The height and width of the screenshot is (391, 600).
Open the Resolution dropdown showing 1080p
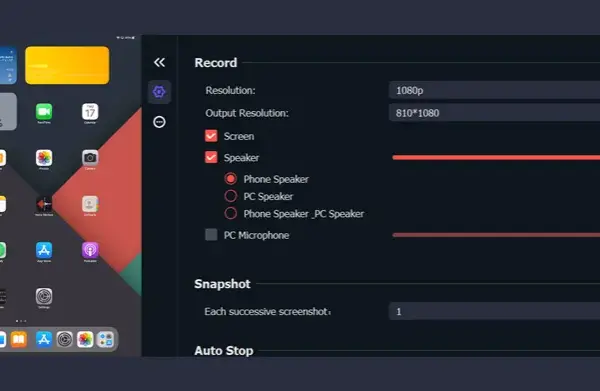494,90
